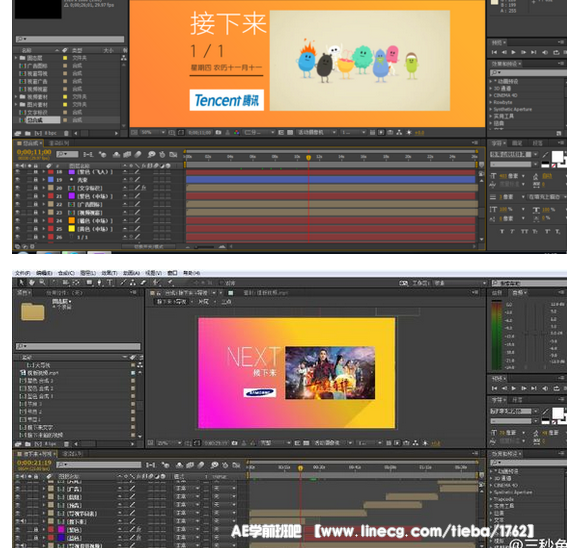Hide layer 19 in upper timeline
567x548 pixels.
[x=17, y=180]
